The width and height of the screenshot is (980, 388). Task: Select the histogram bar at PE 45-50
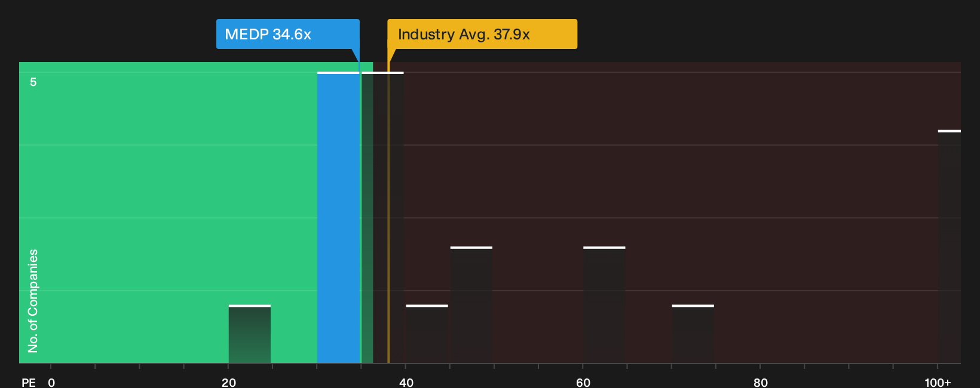click(x=471, y=305)
